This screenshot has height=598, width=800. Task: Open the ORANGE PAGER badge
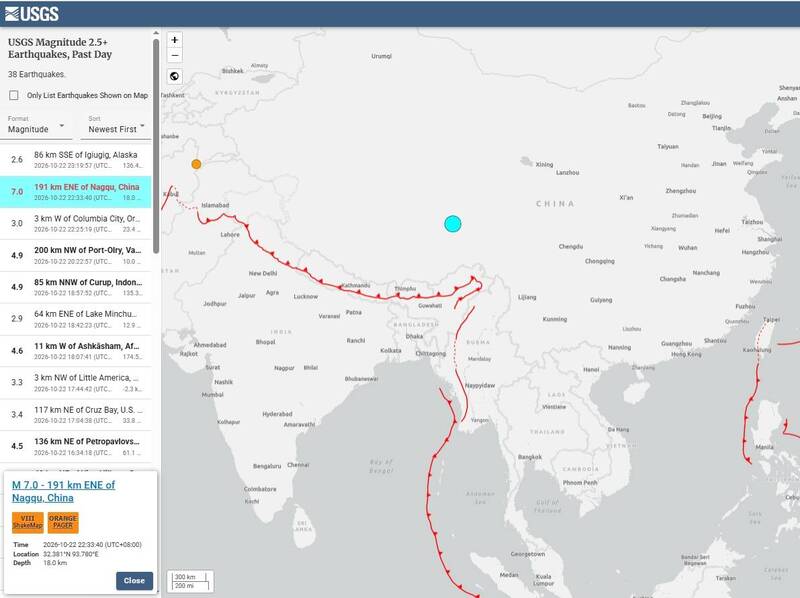pyautogui.click(x=63, y=522)
